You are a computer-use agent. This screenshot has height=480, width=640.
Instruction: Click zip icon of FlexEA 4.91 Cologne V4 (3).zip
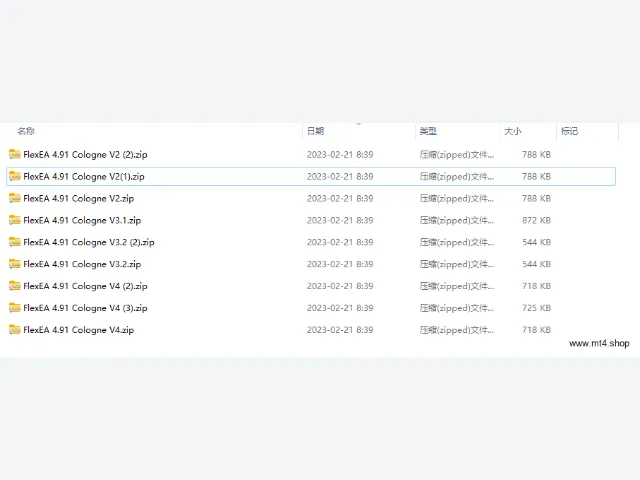click(15, 308)
